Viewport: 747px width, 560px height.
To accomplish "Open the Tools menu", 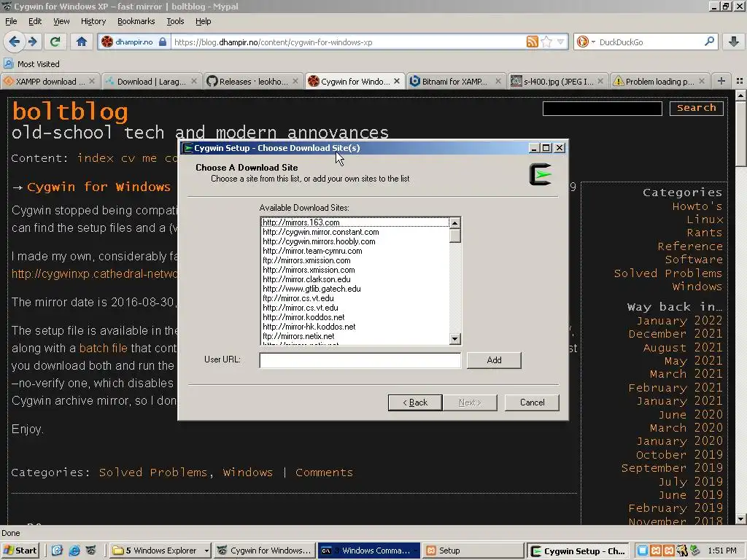I will [x=175, y=21].
